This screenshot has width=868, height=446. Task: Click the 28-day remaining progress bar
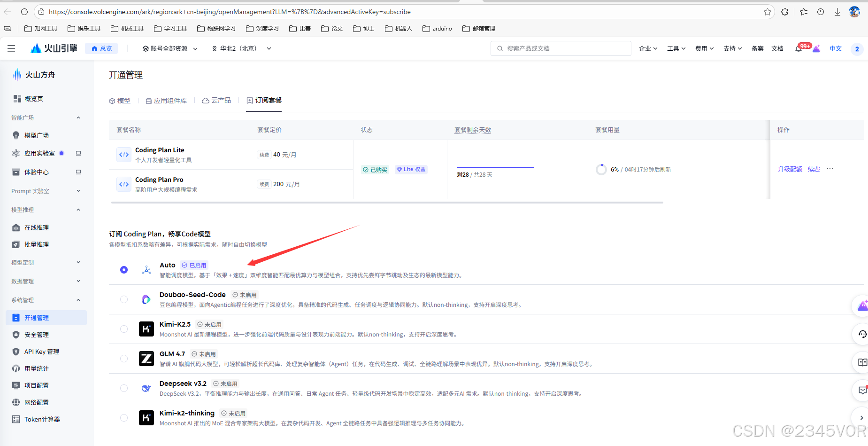495,167
